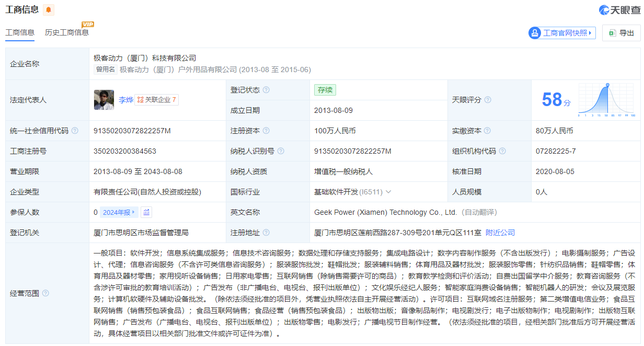This screenshot has width=644, height=346.
Task: Expand the 基础软件开发 industry dropdown
Action: [388, 192]
